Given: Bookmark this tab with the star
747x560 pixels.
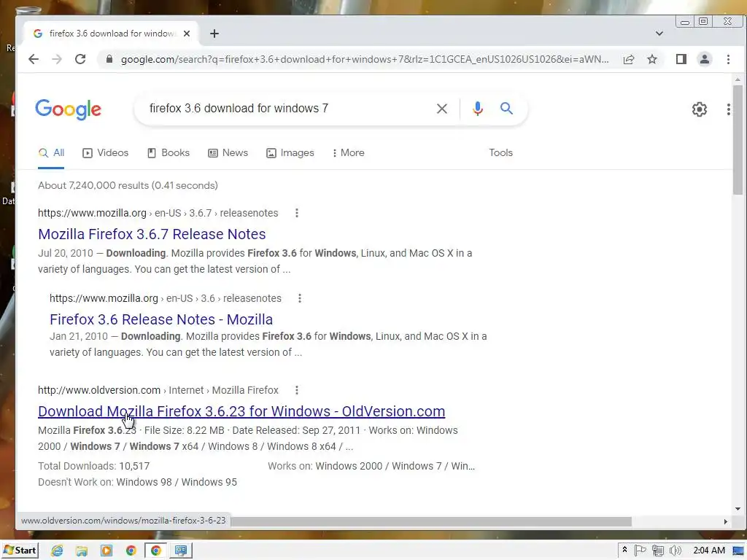Looking at the screenshot, I should (x=652, y=59).
